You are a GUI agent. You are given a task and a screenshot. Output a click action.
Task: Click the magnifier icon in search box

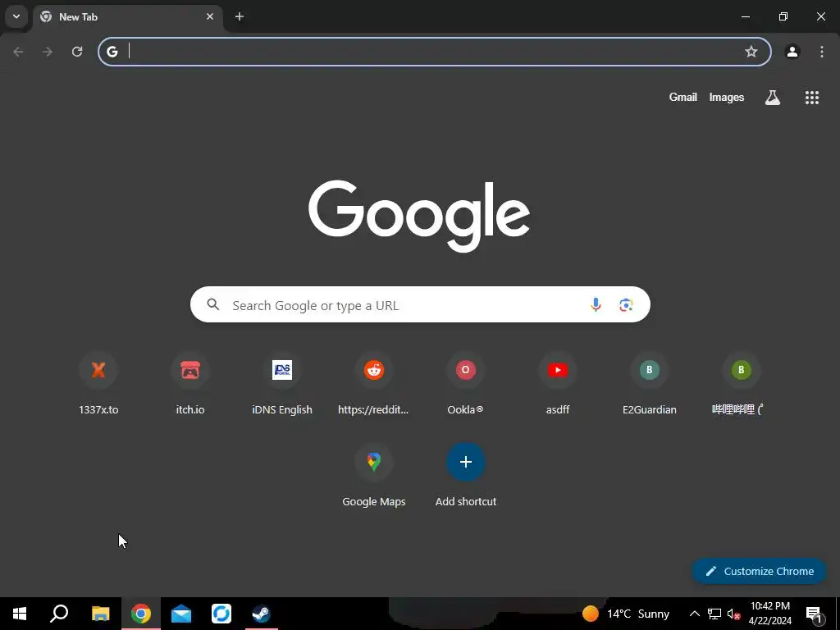pyautogui.click(x=213, y=305)
